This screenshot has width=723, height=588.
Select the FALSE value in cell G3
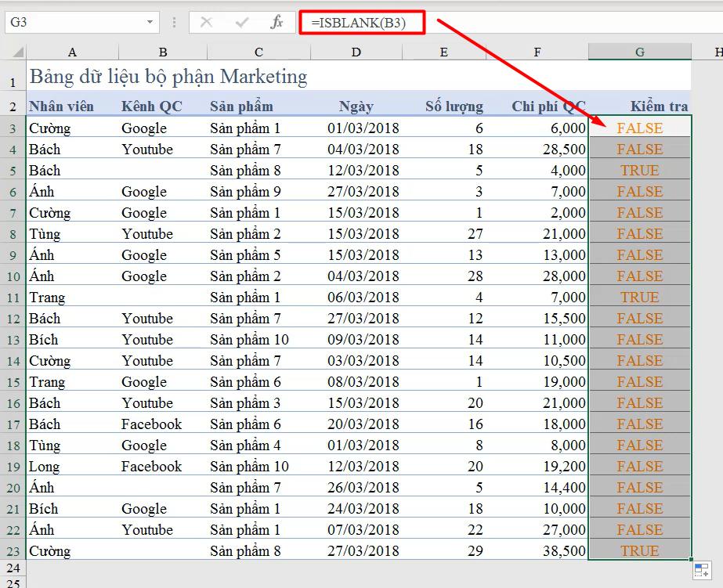639,128
